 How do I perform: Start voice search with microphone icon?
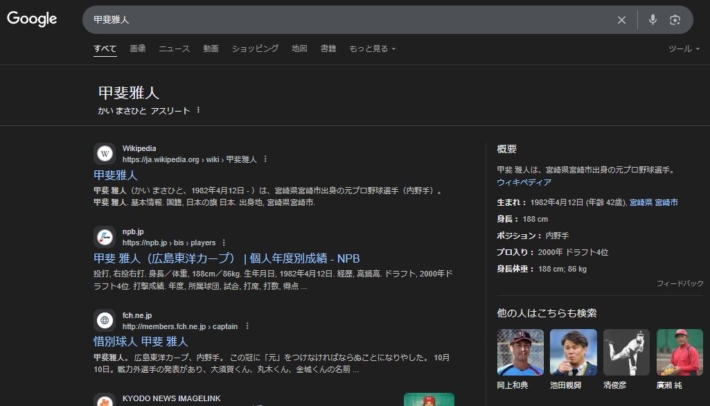(652, 19)
